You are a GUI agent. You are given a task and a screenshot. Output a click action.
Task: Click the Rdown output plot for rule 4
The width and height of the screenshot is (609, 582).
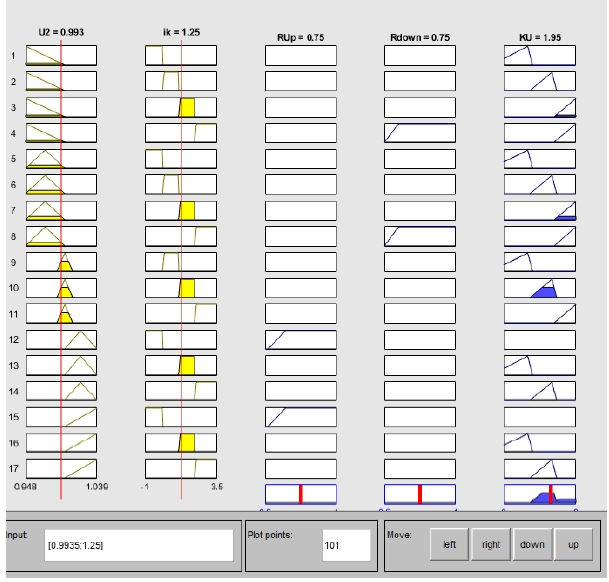[x=420, y=132]
